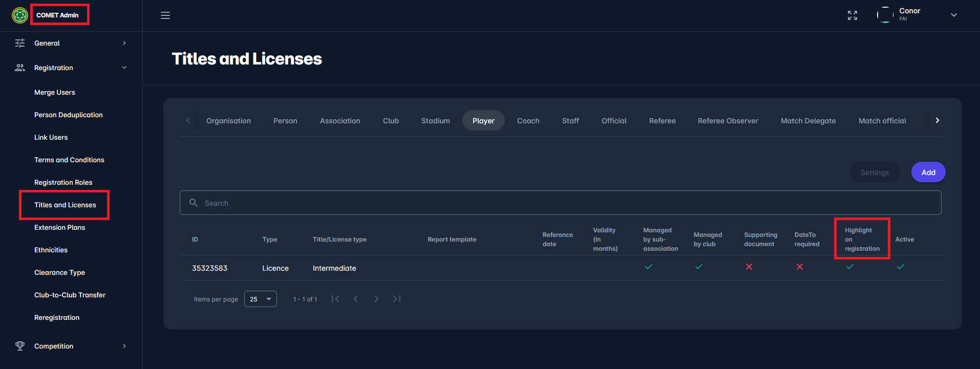Click the search magnifier icon

[194, 203]
